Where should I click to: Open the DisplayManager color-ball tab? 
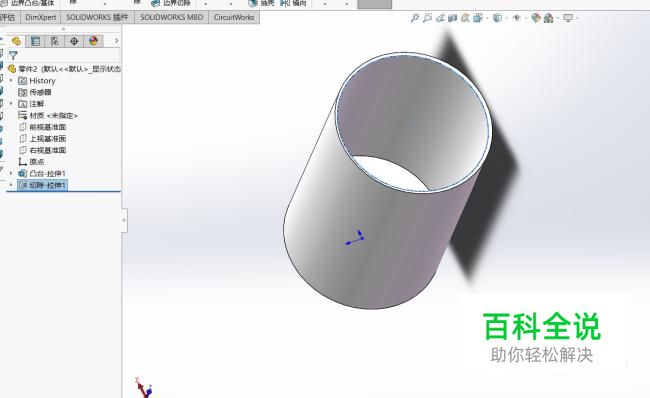[x=94, y=41]
